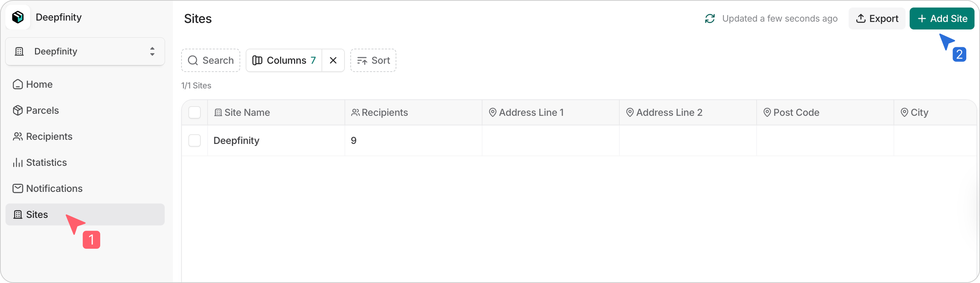The image size is (980, 283).
Task: Open Parcels via the parcel box icon
Action: click(17, 110)
